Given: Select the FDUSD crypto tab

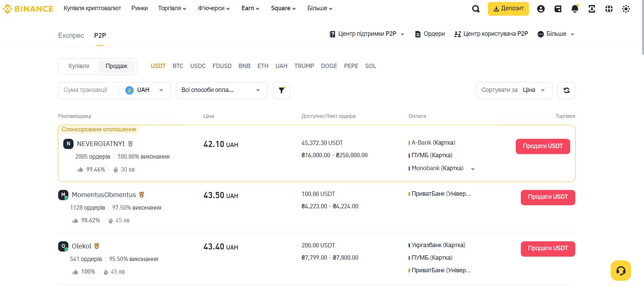Looking at the screenshot, I should click(222, 66).
